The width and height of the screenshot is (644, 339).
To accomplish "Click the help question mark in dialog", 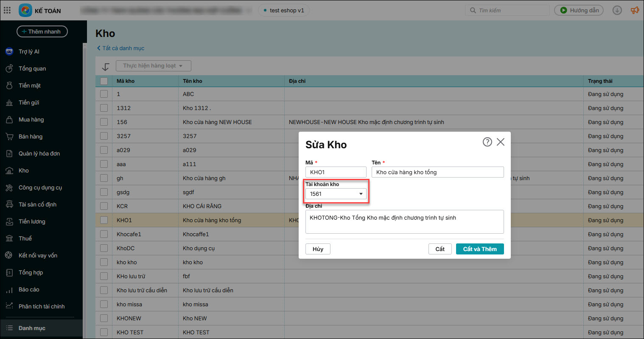I will tap(487, 142).
